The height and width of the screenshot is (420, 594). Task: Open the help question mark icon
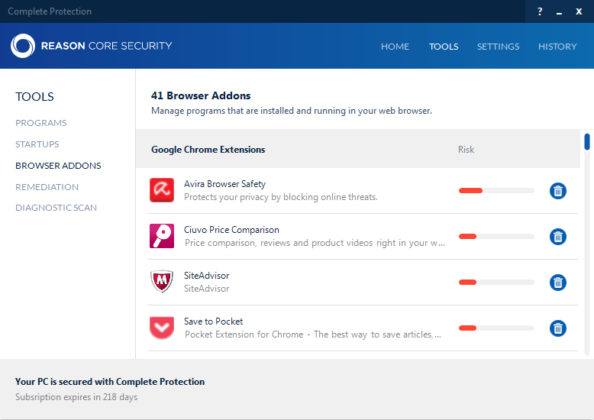(x=540, y=11)
